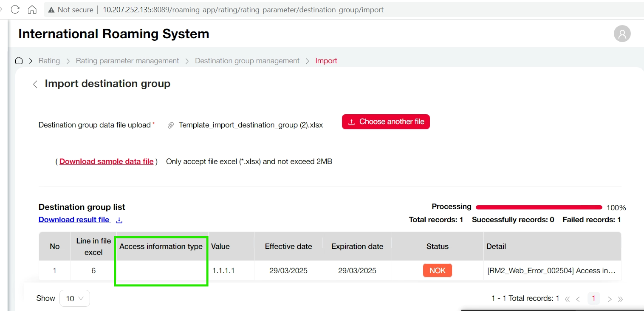
Task: Navigate to Destination group management breadcrumb
Action: click(x=247, y=61)
